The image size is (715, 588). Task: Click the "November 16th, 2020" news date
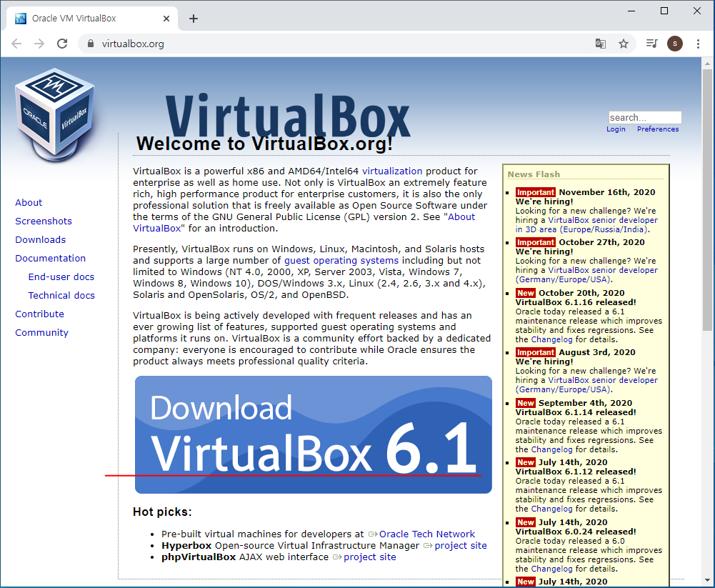tap(607, 192)
